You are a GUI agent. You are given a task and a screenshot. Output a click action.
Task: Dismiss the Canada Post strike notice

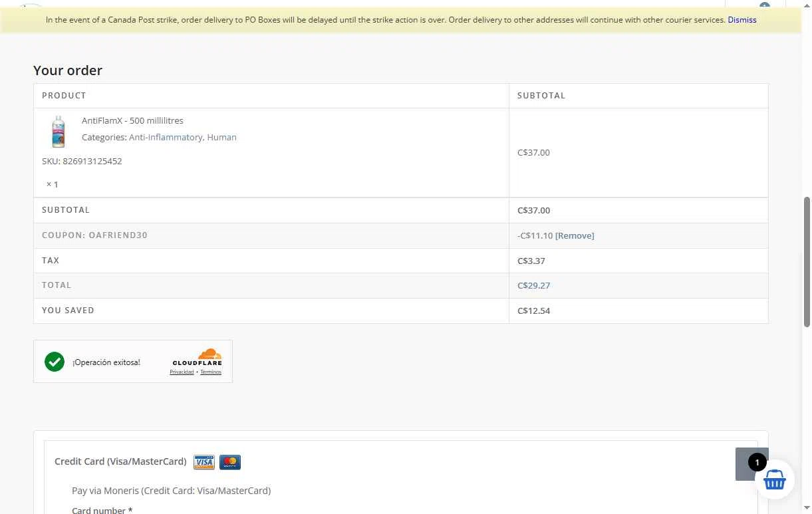tap(742, 20)
